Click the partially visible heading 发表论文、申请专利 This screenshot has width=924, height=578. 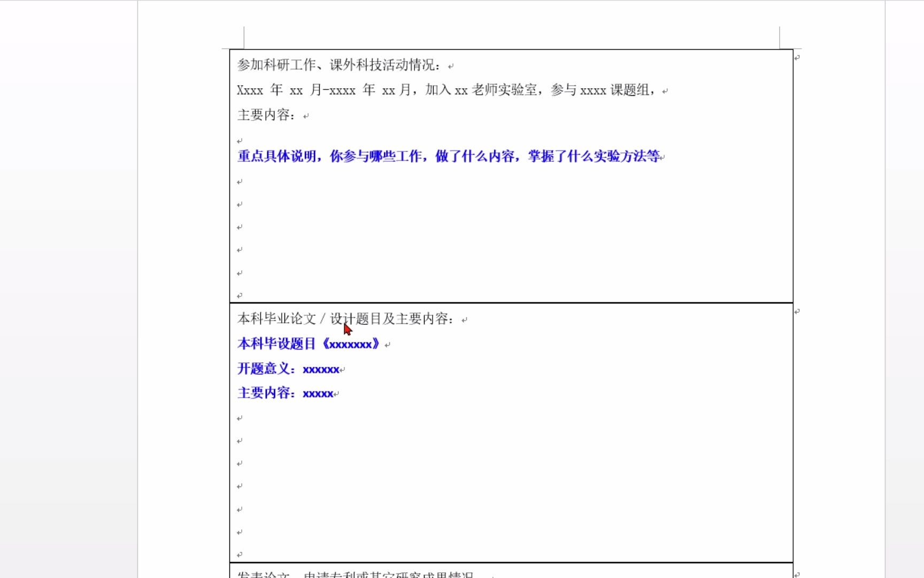coord(357,574)
